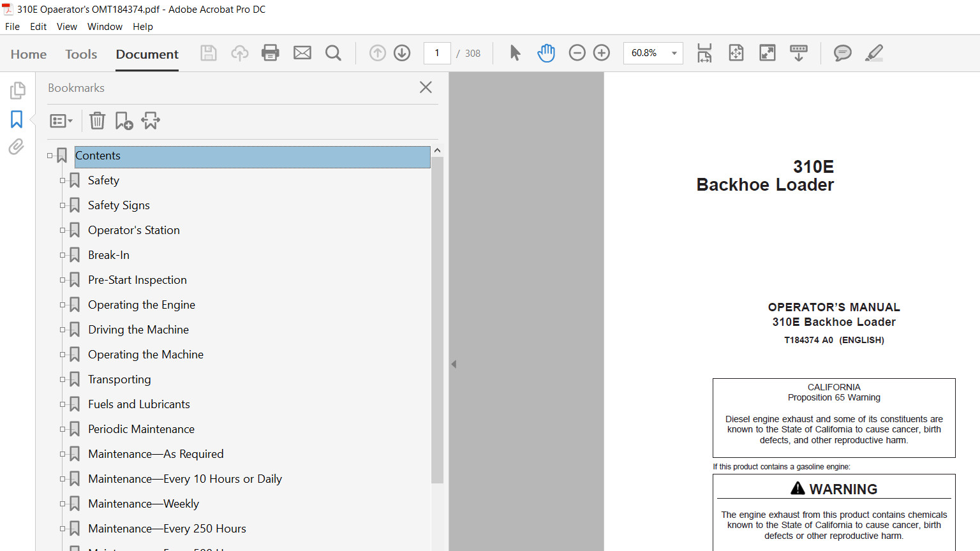Screen dimensions: 980x551
Task: Send file by email envelope icon
Action: pos(302,53)
